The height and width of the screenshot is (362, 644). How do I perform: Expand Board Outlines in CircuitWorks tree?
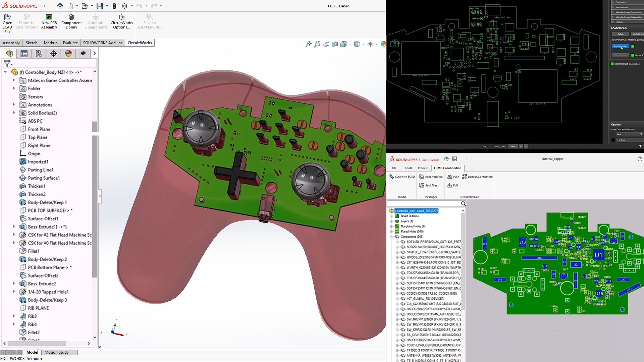(x=391, y=216)
